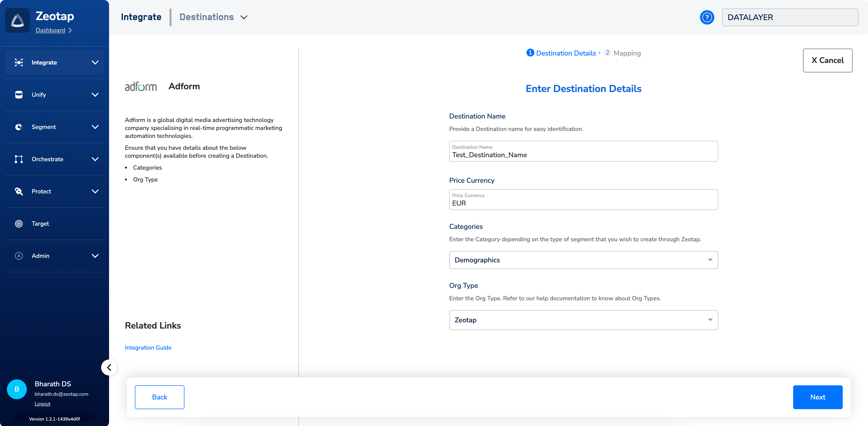Image resolution: width=868 pixels, height=426 pixels.
Task: Click the Zeotap logo icon
Action: pyautogui.click(x=18, y=21)
